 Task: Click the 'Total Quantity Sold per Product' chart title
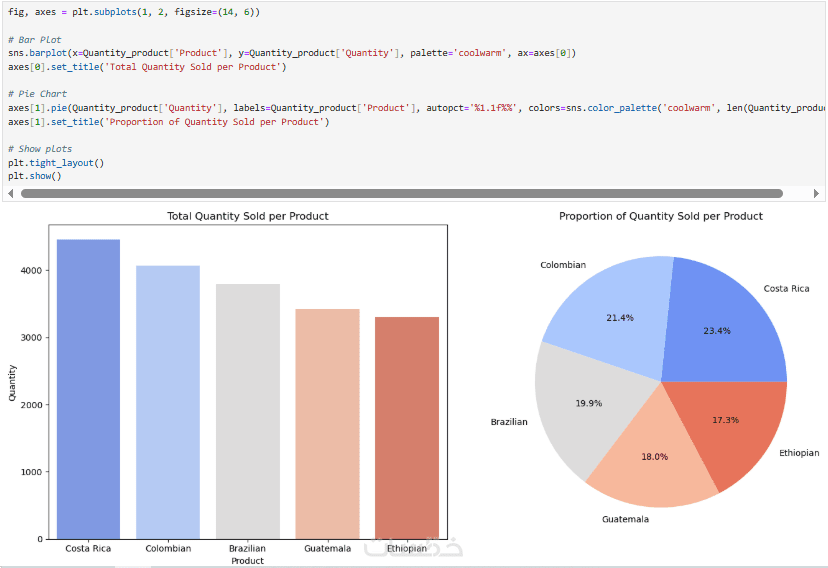coord(247,216)
